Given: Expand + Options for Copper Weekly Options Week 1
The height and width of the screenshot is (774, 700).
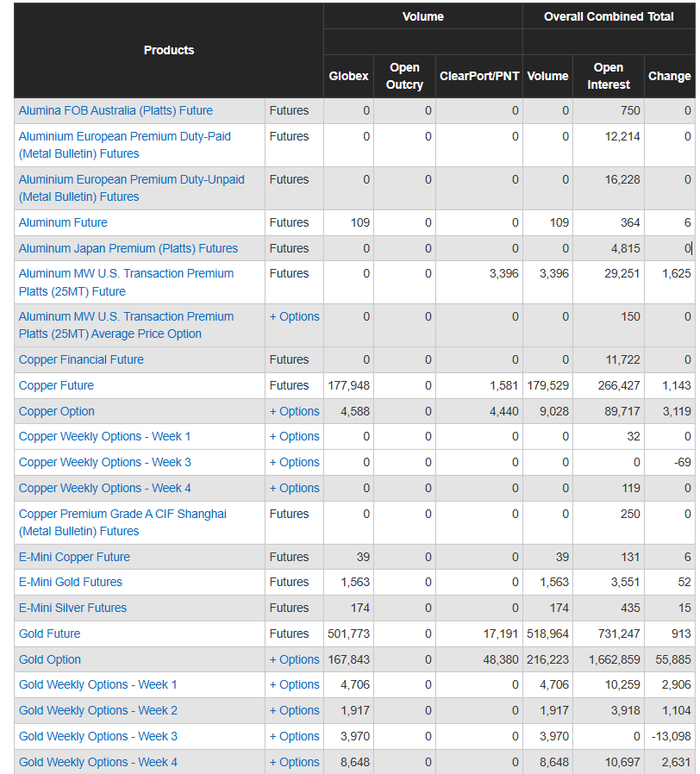Looking at the screenshot, I should [294, 436].
